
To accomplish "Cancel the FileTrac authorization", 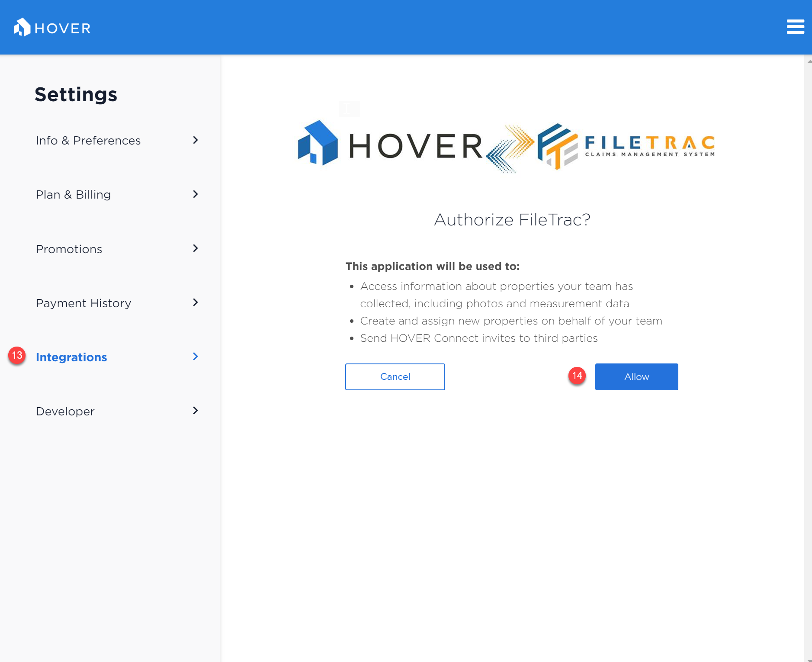I will click(x=395, y=377).
